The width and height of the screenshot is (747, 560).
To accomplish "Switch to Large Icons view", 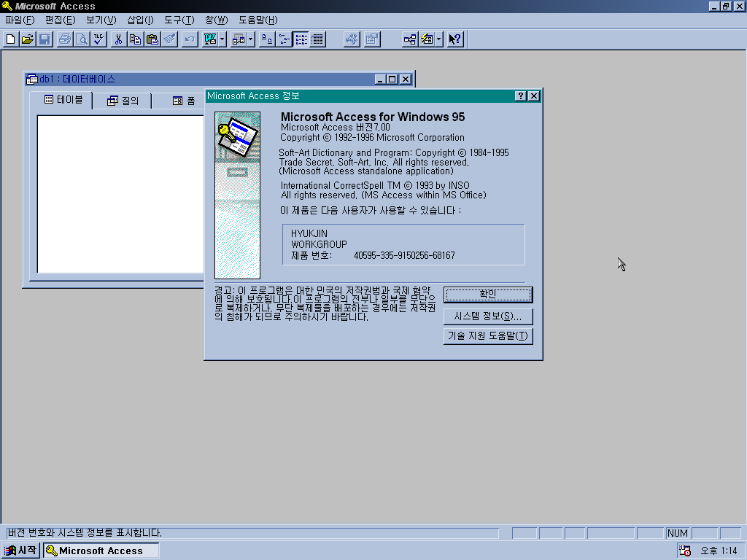I will click(267, 39).
